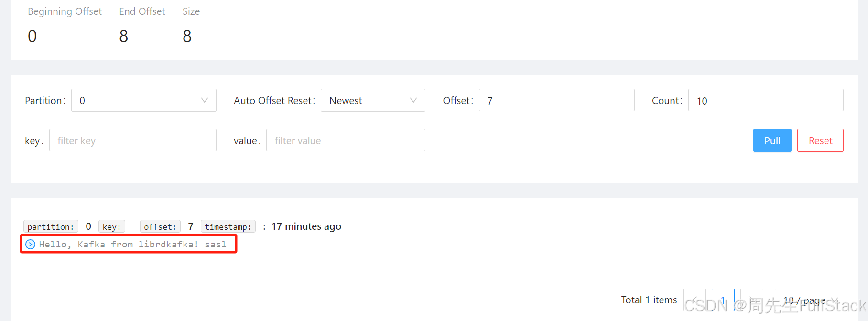Click the End Offset value

click(x=124, y=36)
